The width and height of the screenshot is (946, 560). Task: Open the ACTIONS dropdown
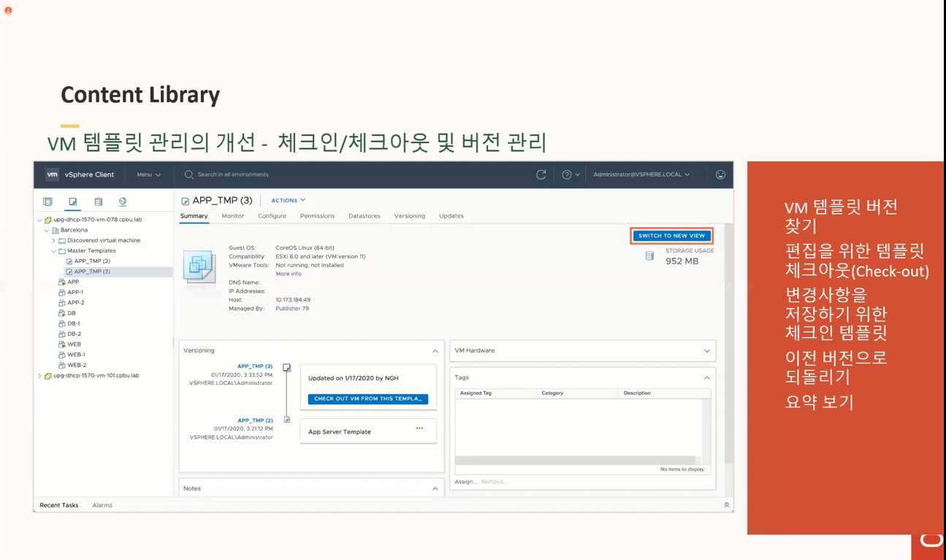[289, 200]
